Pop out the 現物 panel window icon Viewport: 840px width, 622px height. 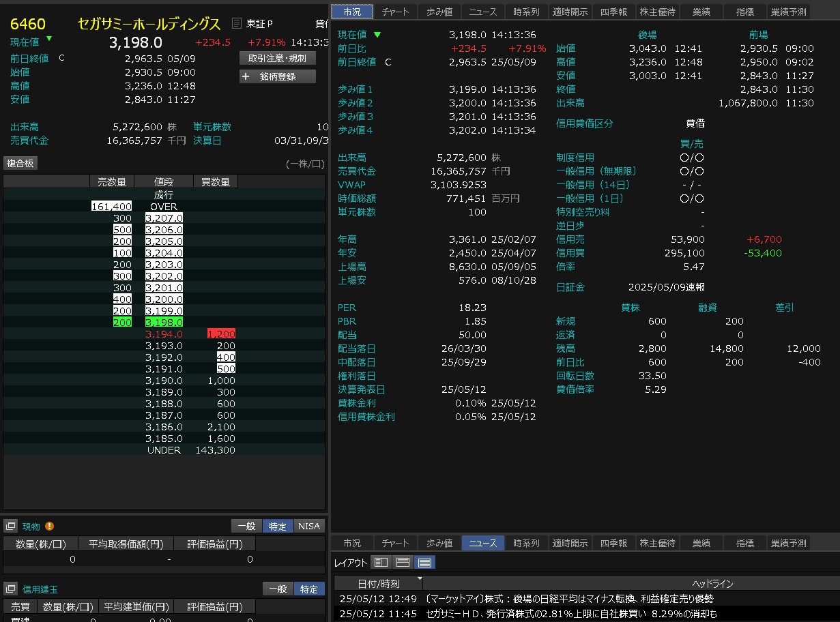coord(10,526)
